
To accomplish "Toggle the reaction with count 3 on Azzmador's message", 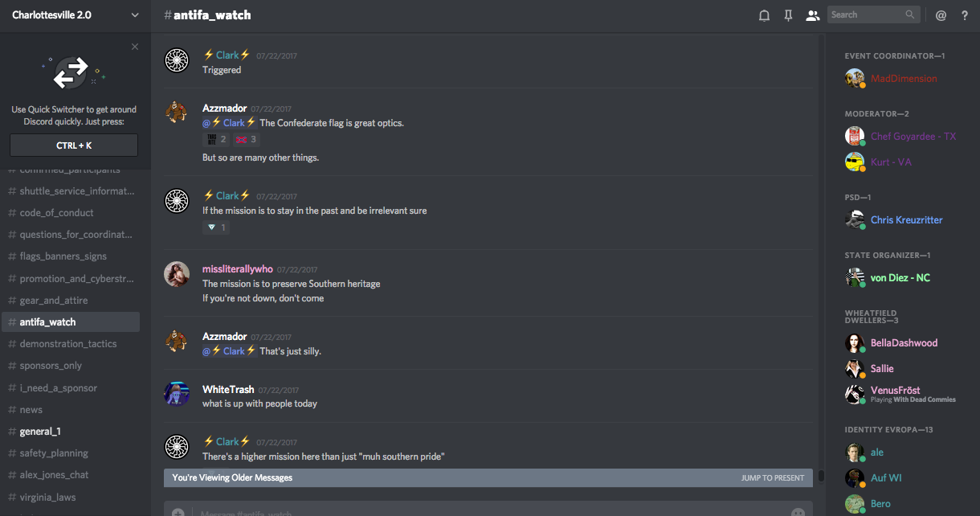I will (244, 140).
